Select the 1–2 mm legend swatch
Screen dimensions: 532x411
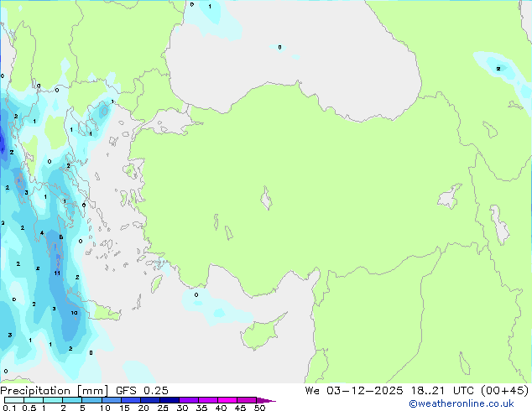(53, 400)
